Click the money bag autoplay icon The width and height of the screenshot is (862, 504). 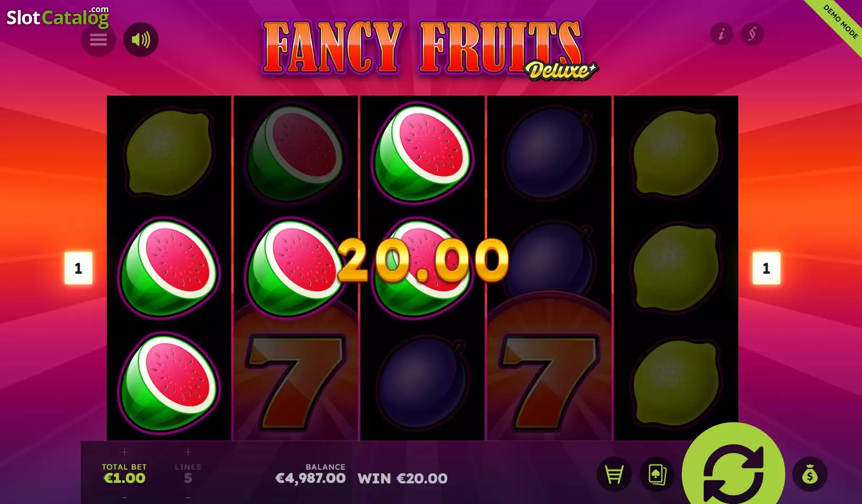pyautogui.click(x=810, y=474)
